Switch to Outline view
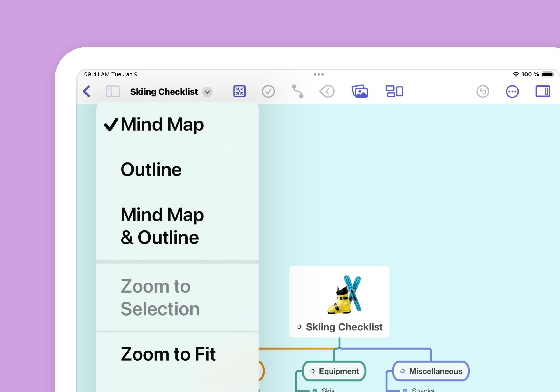 (151, 170)
